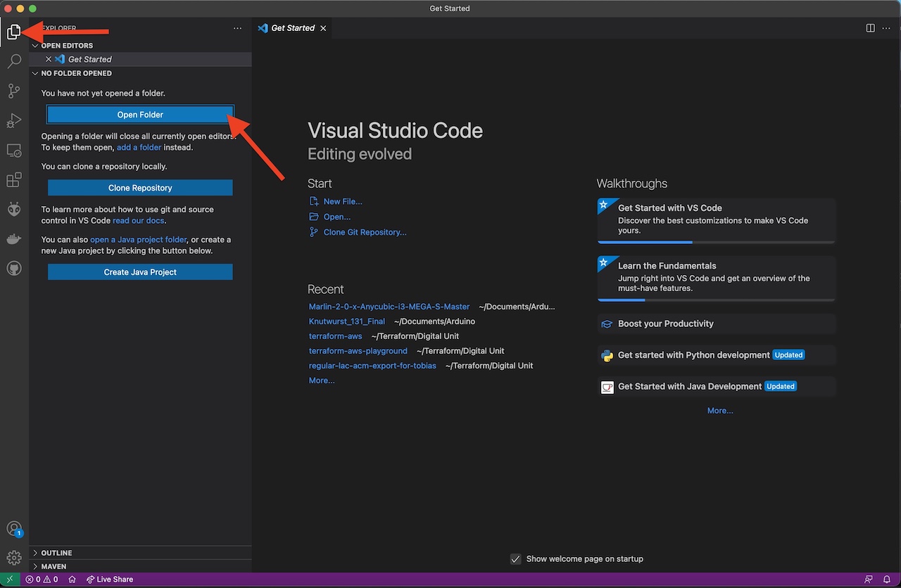Click More... under Walkthroughs
The height and width of the screenshot is (588, 901).
click(720, 411)
